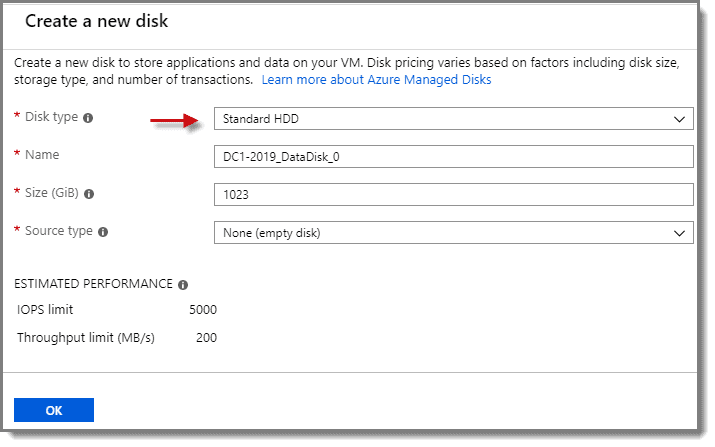Click the Name field label
715x447 pixels.
42,155
